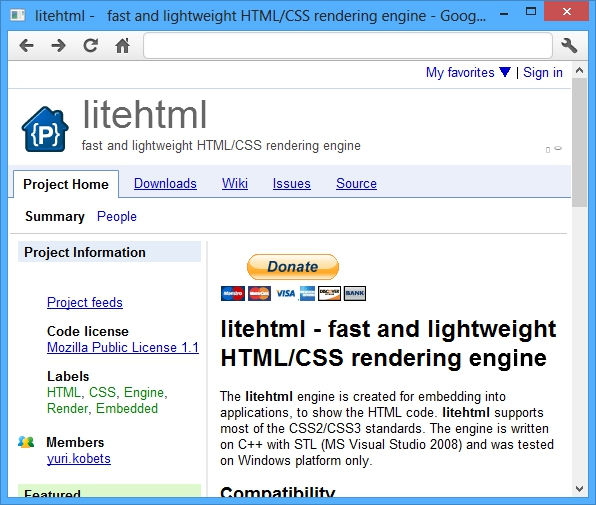Screen dimensions: 596x505
Task: Open the Wiki tab
Action: [x=235, y=184]
